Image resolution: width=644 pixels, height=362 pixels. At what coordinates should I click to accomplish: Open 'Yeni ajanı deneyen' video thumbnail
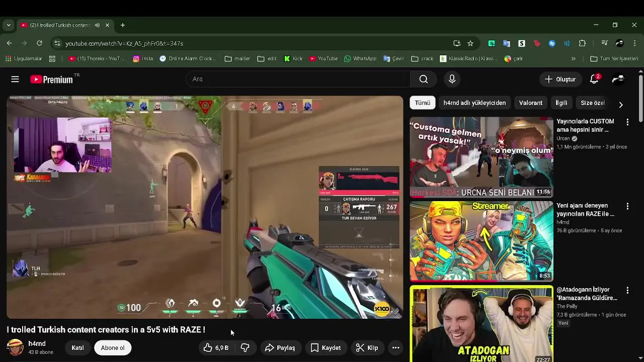[481, 241]
